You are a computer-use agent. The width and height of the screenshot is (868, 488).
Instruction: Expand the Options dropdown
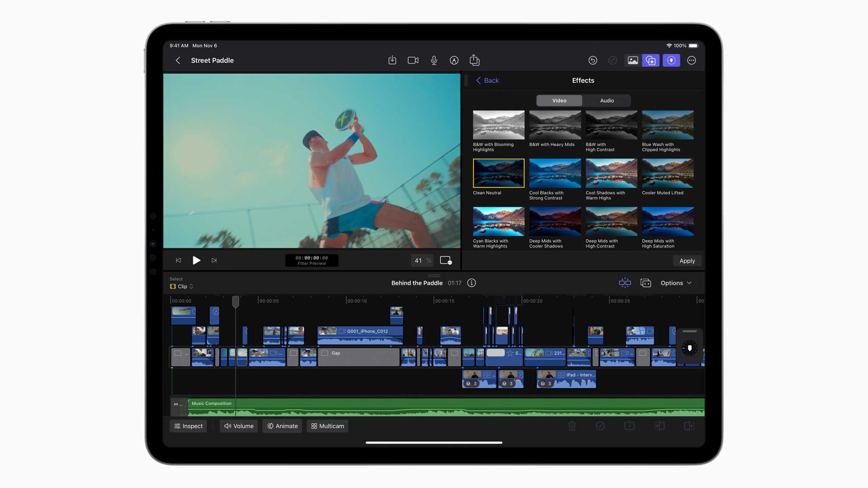[676, 283]
